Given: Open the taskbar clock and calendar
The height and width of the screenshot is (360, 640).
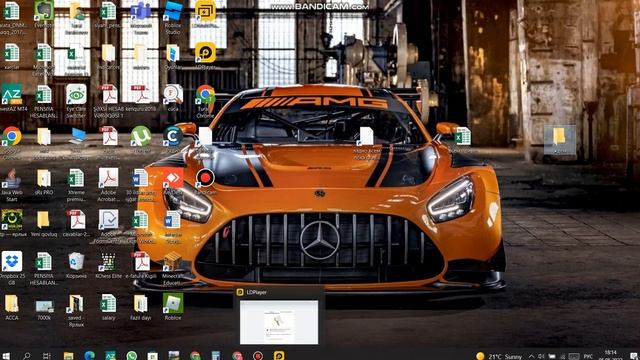Looking at the screenshot, I should point(611,355).
